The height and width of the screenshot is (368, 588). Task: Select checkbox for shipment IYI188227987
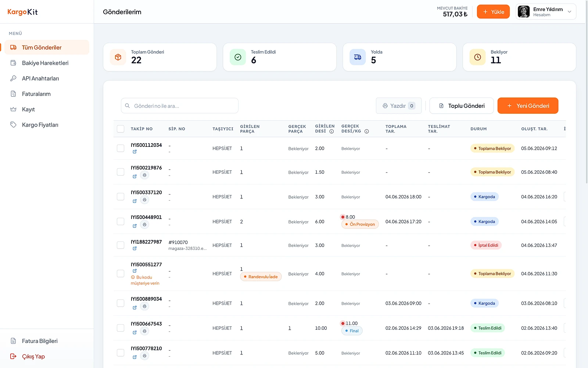(121, 245)
